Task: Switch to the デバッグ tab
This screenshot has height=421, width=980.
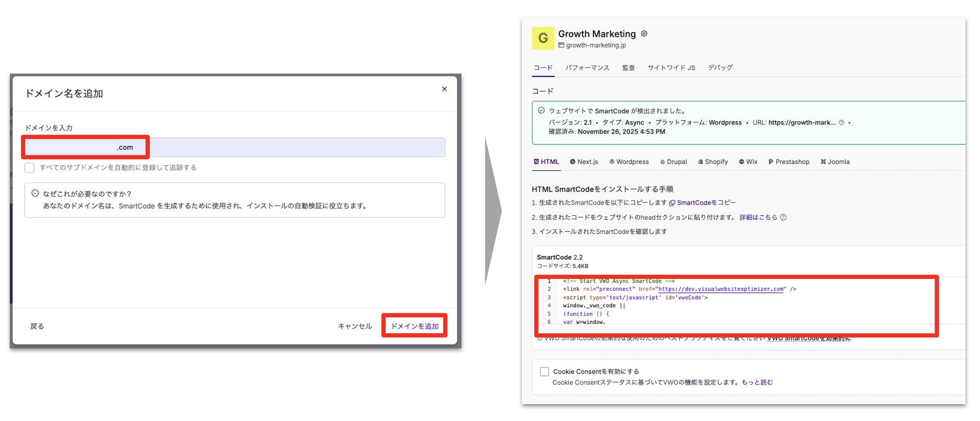Action: (x=720, y=68)
